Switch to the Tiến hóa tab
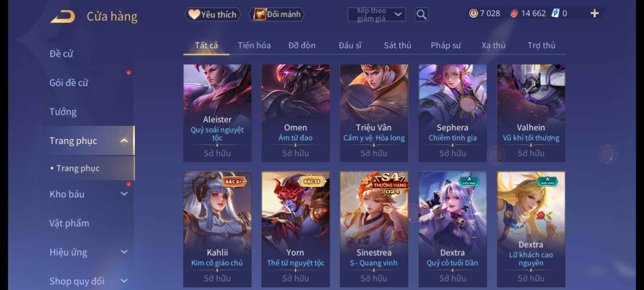The height and width of the screenshot is (290, 644). (254, 45)
